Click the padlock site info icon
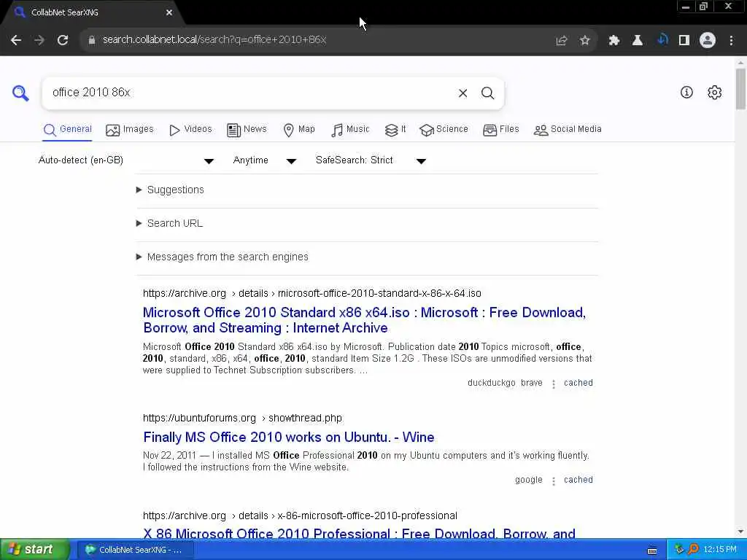This screenshot has height=560, width=747. point(92,40)
